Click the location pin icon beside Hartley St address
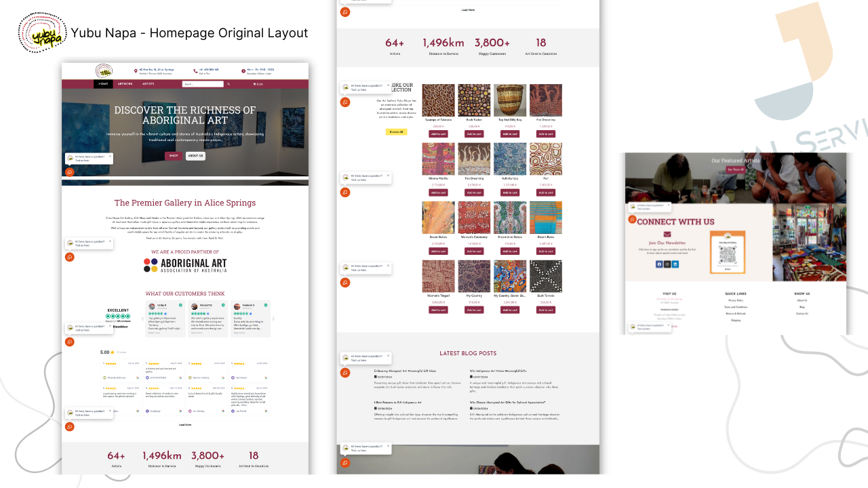Screen dimensions: 868x488 (x=136, y=70)
